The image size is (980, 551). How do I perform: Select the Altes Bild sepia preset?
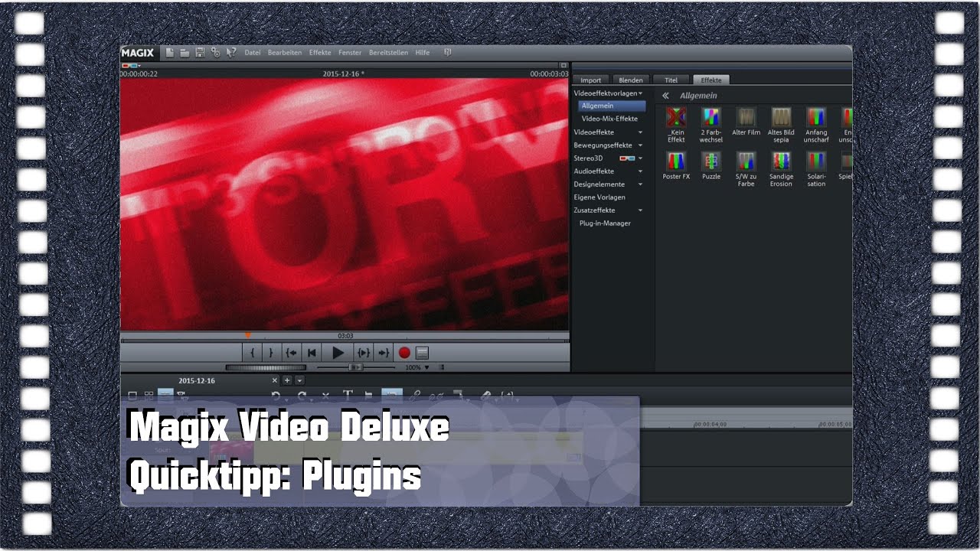pos(781,125)
